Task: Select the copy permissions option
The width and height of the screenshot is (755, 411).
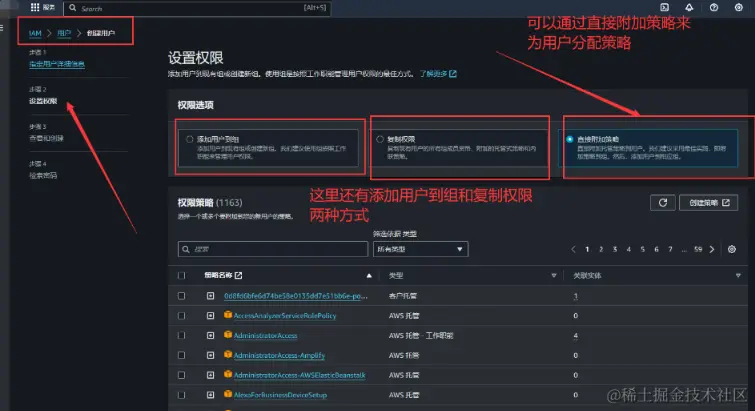Action: tap(380, 139)
